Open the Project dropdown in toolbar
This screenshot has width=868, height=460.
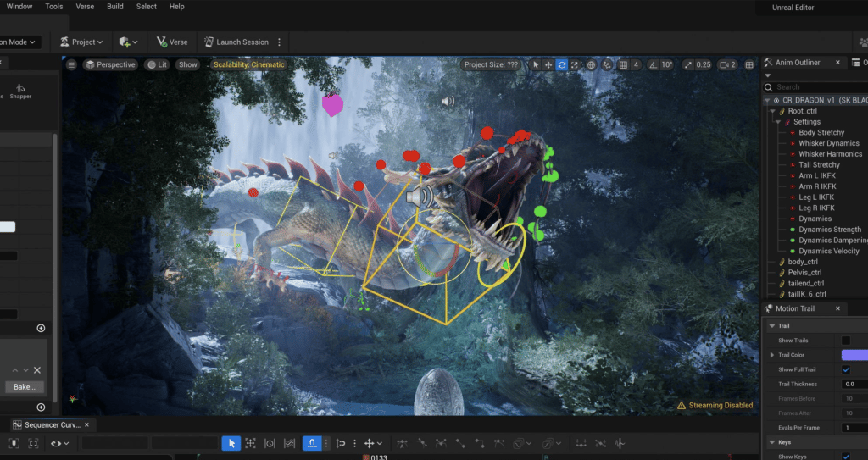tap(81, 42)
